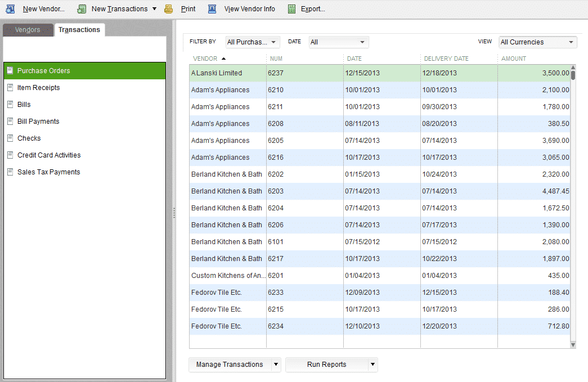Switch to the Vendors tab

28,30
